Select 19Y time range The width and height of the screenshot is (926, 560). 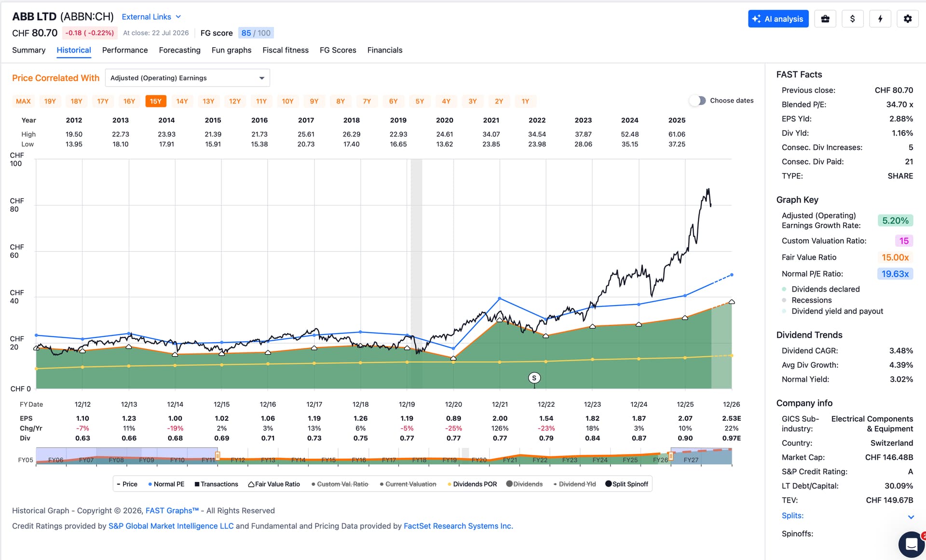tap(50, 101)
